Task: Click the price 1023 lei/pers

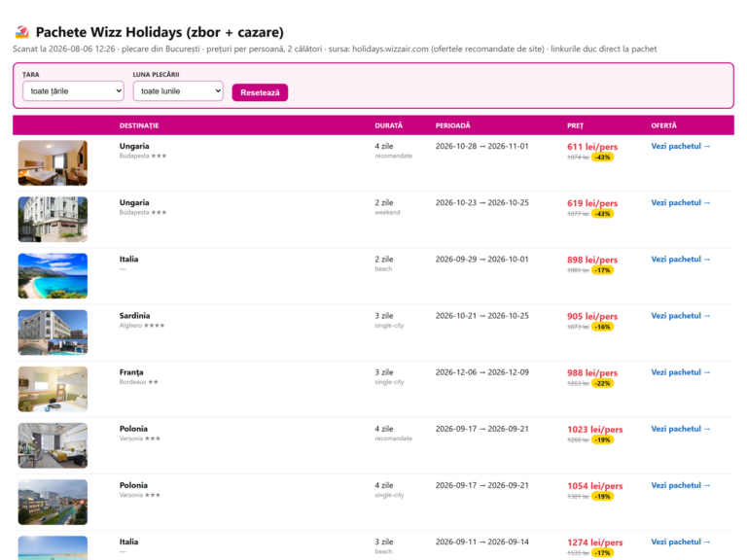Action: 595,430
